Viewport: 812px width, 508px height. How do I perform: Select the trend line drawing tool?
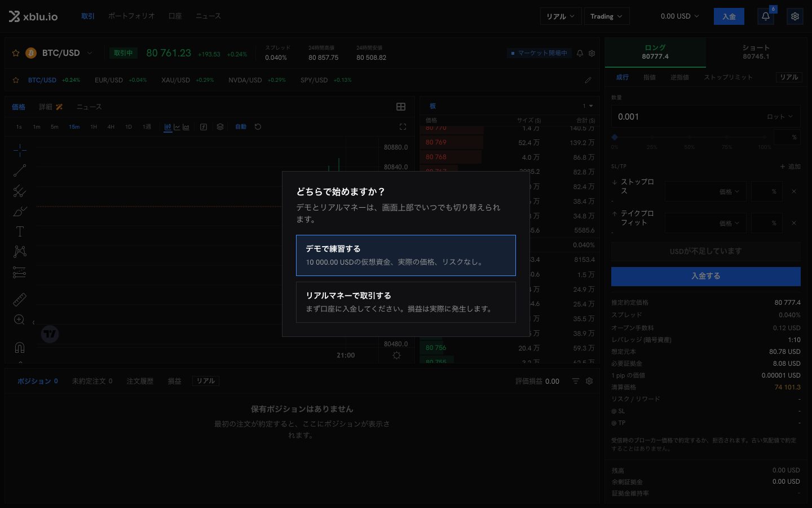[x=20, y=170]
